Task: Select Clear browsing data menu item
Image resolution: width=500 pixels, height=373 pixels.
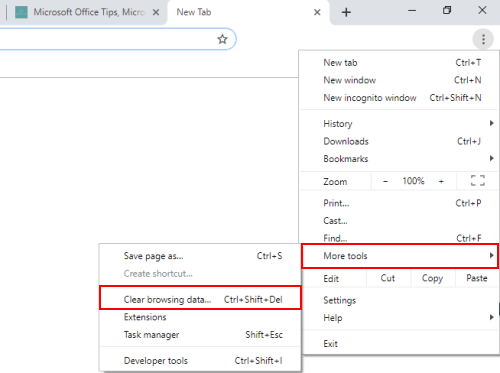Action: [x=200, y=299]
